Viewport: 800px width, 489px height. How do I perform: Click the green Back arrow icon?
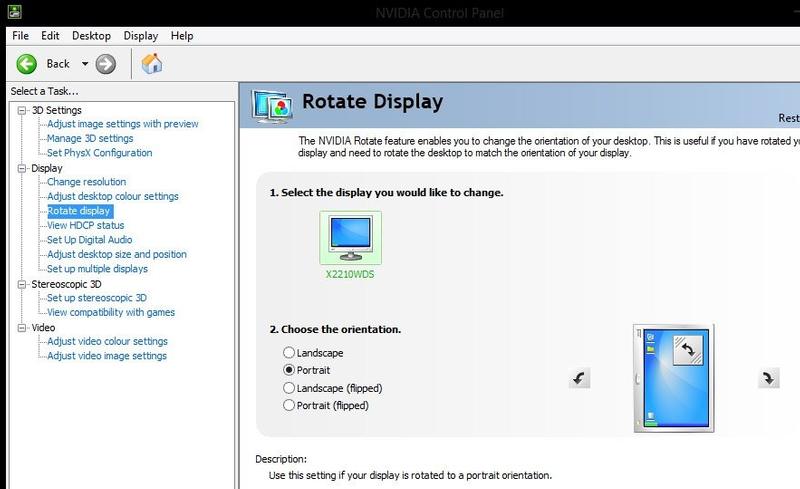27,64
